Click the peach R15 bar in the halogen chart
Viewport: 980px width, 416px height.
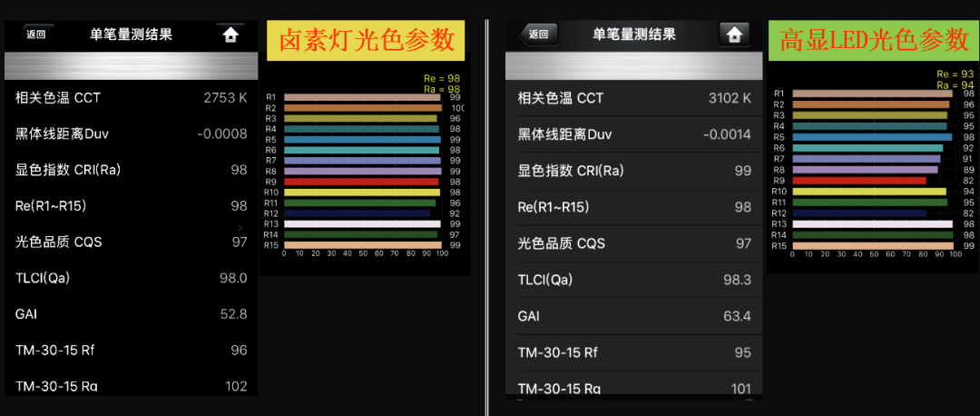point(362,245)
